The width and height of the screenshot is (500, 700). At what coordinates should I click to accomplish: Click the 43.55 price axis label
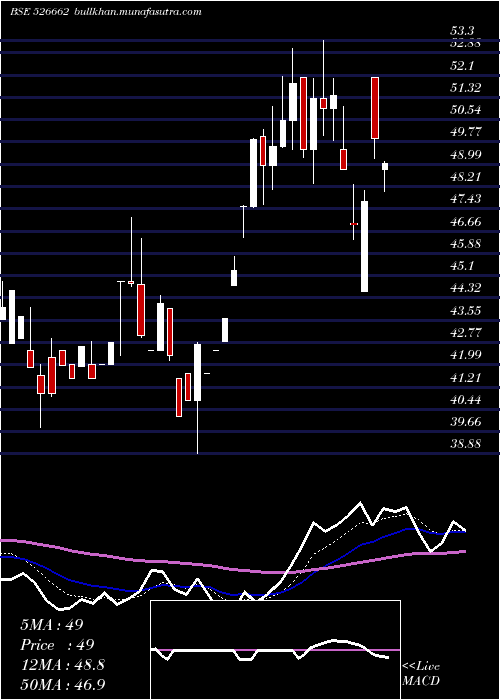click(466, 310)
